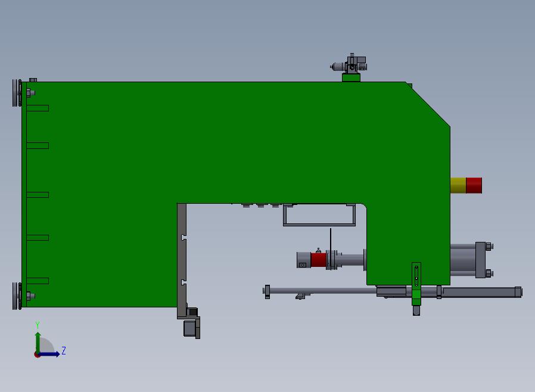
Task: Select the rectangular gray tray under the arm
Action: 319,216
